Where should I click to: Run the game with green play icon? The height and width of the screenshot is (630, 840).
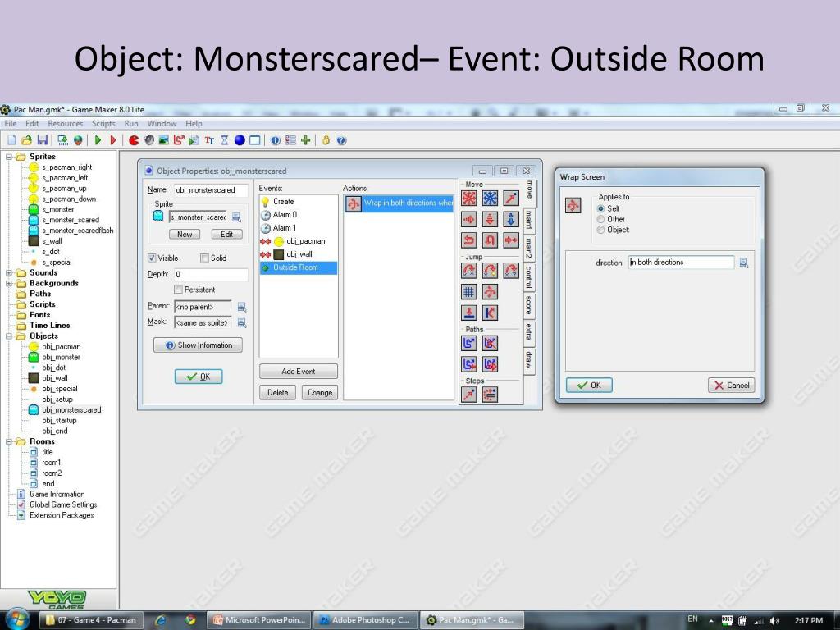pyautogui.click(x=98, y=140)
